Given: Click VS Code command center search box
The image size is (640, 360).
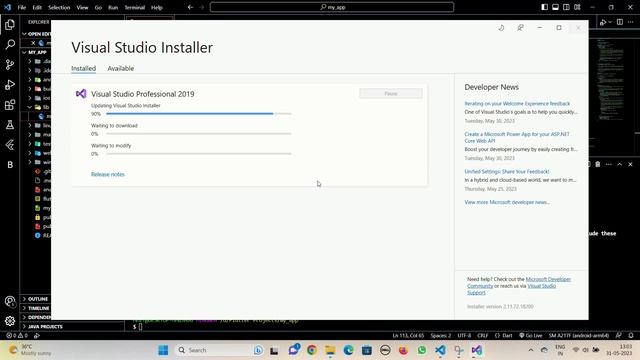Looking at the screenshot, I should tap(332, 7).
